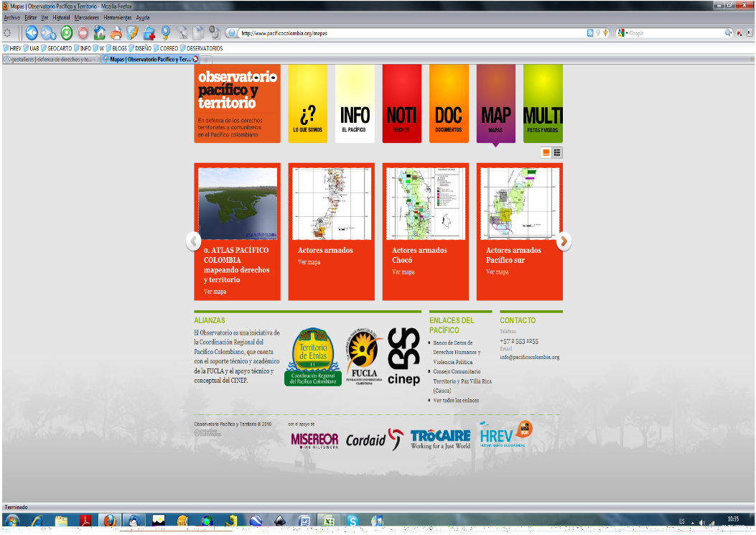Click the Firefox back arrow button
The width and height of the screenshot is (756, 535).
pyautogui.click(x=32, y=32)
